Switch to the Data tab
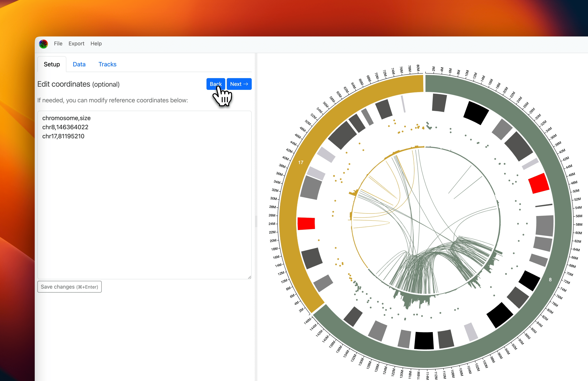 click(79, 64)
